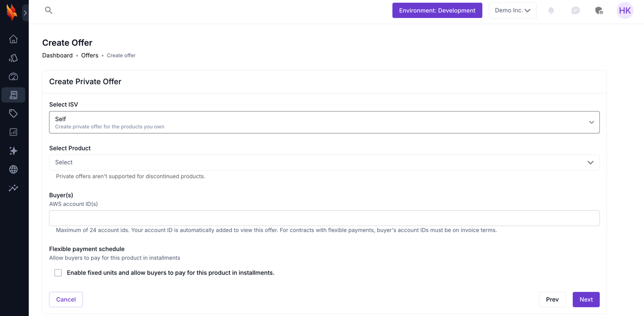Click the notification bell icon
This screenshot has height=316, width=644.
[x=551, y=10]
